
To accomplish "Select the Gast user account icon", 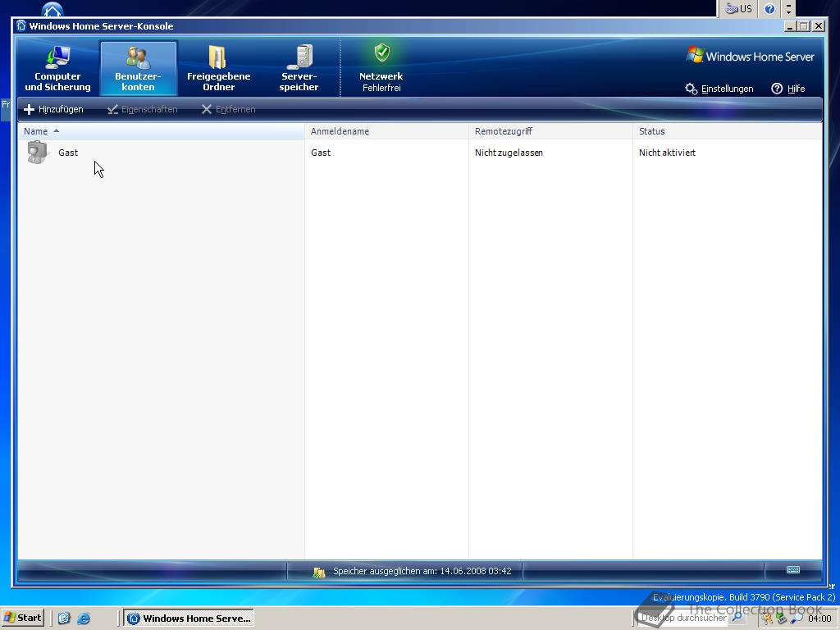I will coord(38,152).
